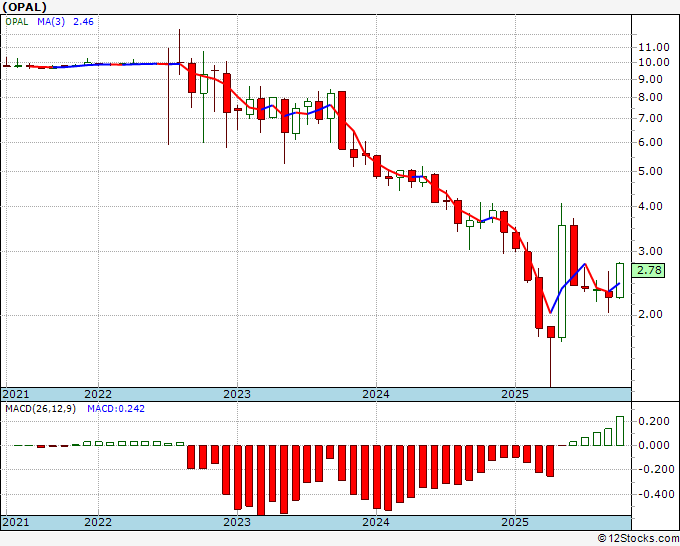Viewport: 680px width, 546px height.
Task: Click the 2021 label on MACD time axis
Action: tap(16, 522)
